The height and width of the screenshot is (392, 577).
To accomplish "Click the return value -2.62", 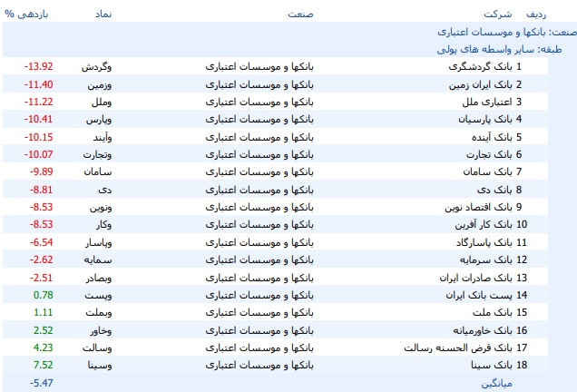I will coord(41,260).
